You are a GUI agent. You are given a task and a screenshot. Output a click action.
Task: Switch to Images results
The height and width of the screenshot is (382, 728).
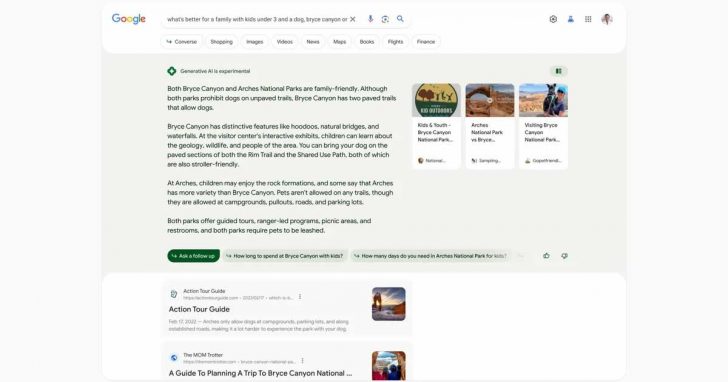[254, 42]
